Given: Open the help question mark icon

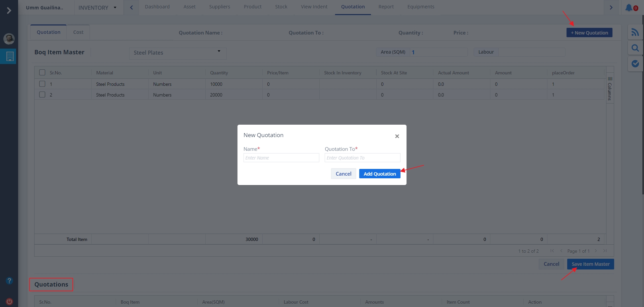Looking at the screenshot, I should (x=9, y=281).
